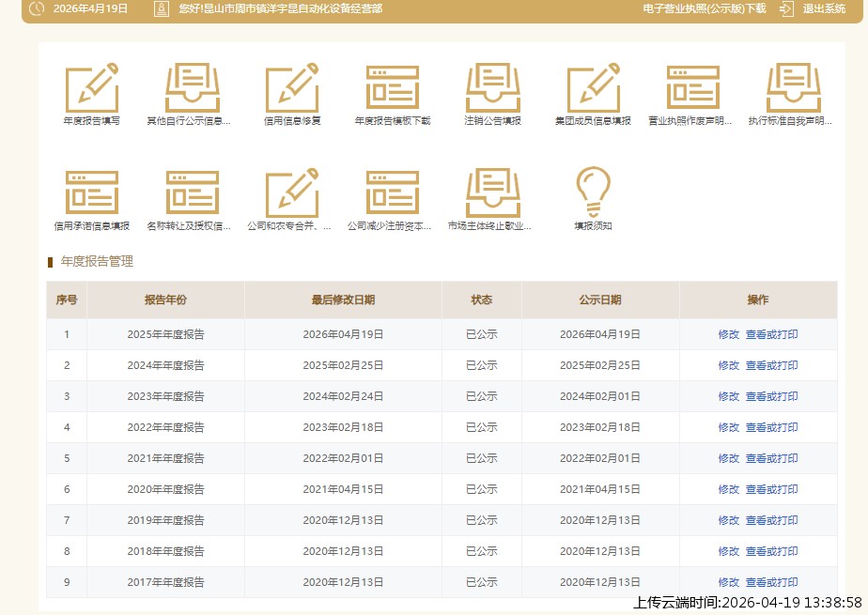868x615 pixels.
Task: Select the 注销公告填报 icon
Action: [x=492, y=88]
